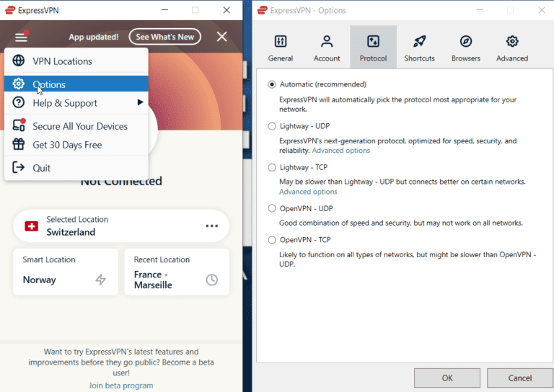This screenshot has width=554, height=392.
Task: Click the Options gear icon in menu
Action: [x=18, y=84]
